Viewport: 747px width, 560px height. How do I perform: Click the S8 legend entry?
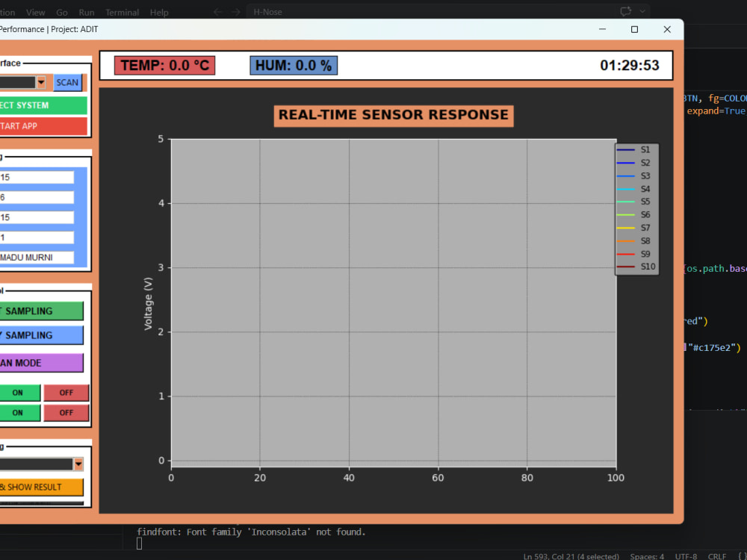(633, 241)
